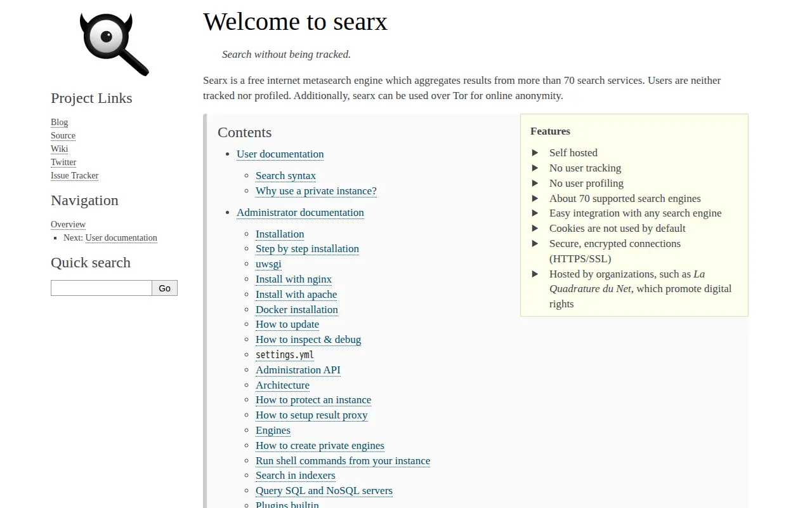This screenshot has width=812, height=508.
Task: Click the Contents heading
Action: (x=244, y=132)
